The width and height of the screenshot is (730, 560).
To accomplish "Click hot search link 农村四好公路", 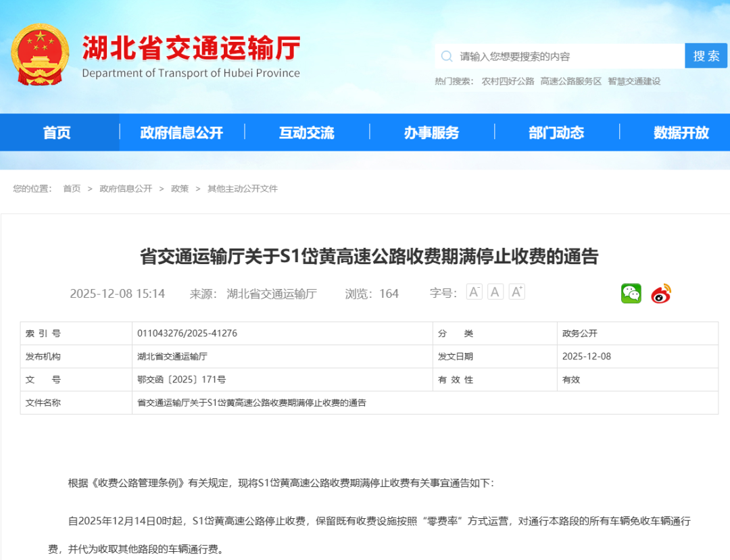I will tap(508, 81).
